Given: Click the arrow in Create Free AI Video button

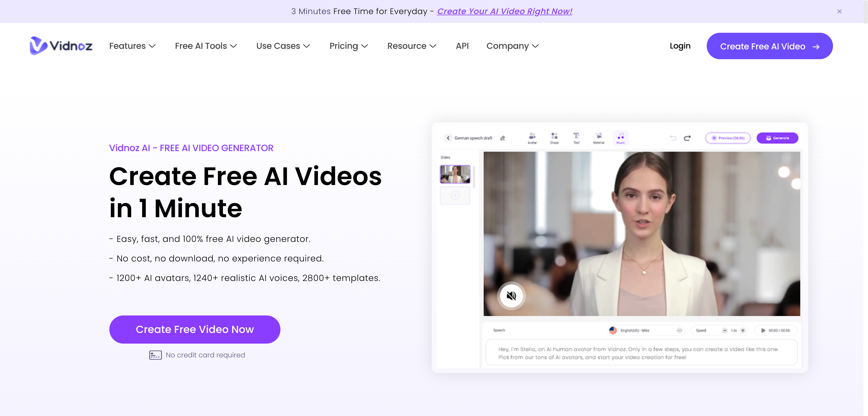Looking at the screenshot, I should [x=816, y=47].
